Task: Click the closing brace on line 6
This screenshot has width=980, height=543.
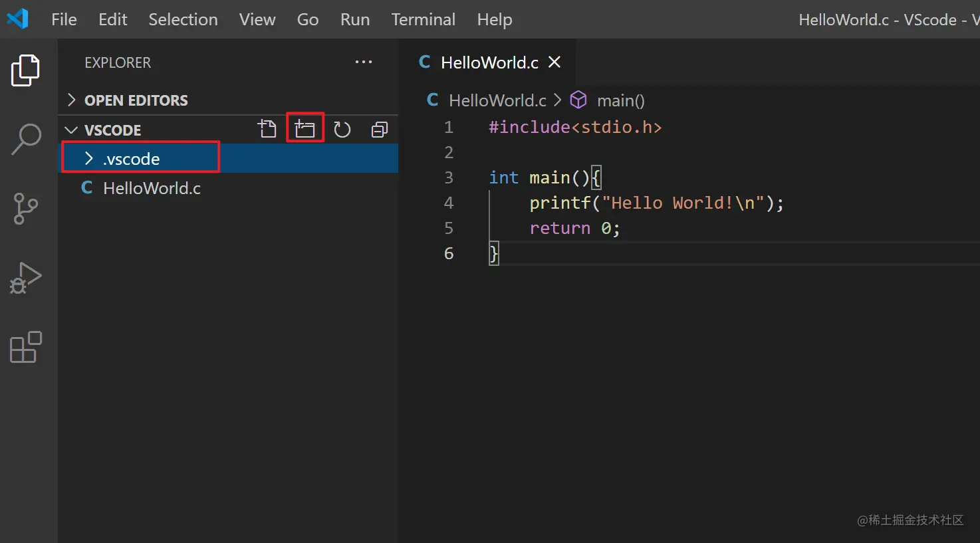Action: point(493,253)
